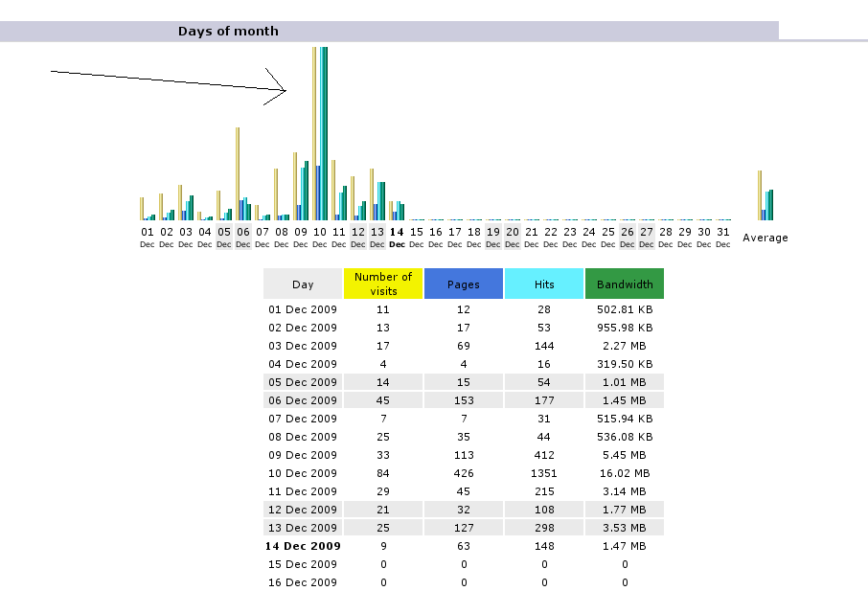
Task: Click the Number of visits column header
Action: 383,284
